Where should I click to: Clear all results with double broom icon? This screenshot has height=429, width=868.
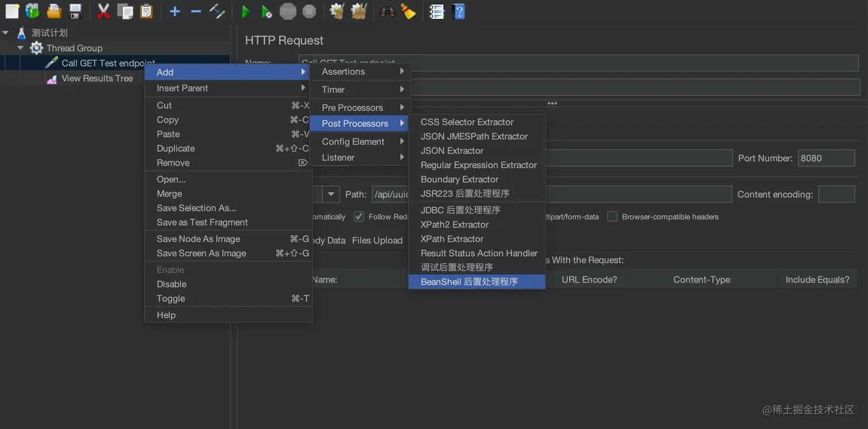pyautogui.click(x=359, y=11)
